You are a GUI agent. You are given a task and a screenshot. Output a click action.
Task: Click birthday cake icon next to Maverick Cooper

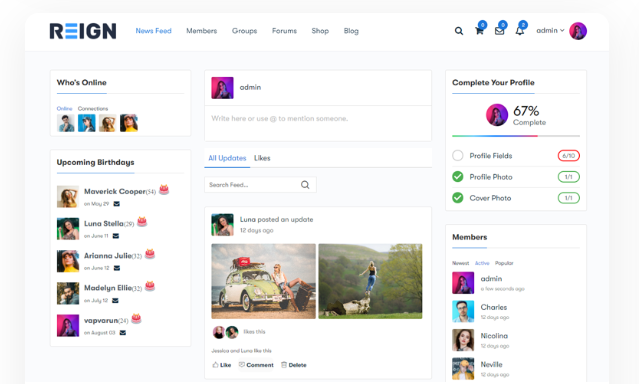tap(164, 190)
